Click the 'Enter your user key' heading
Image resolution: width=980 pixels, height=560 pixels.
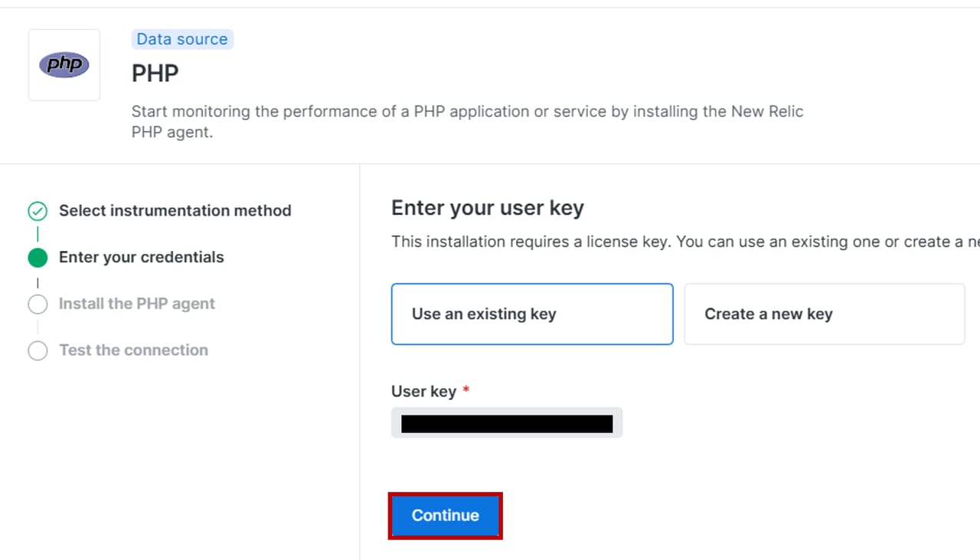[488, 208]
